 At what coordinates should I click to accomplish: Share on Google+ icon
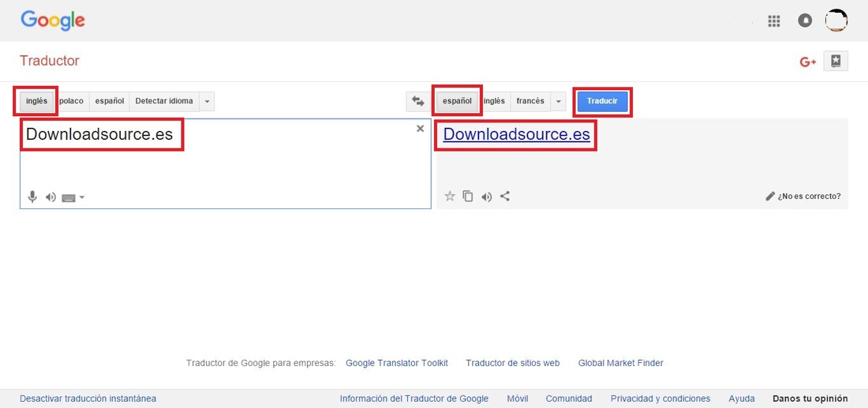pos(808,62)
